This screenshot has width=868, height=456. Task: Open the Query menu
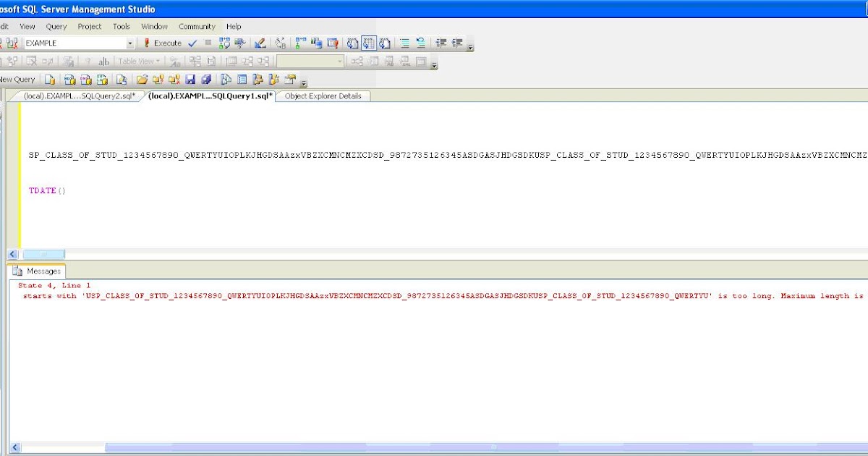(56, 26)
